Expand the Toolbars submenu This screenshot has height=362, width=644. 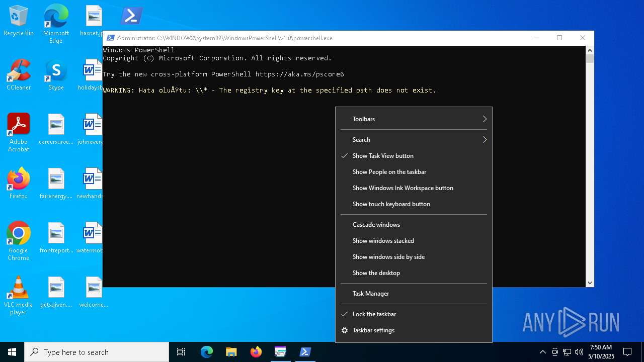tap(414, 119)
